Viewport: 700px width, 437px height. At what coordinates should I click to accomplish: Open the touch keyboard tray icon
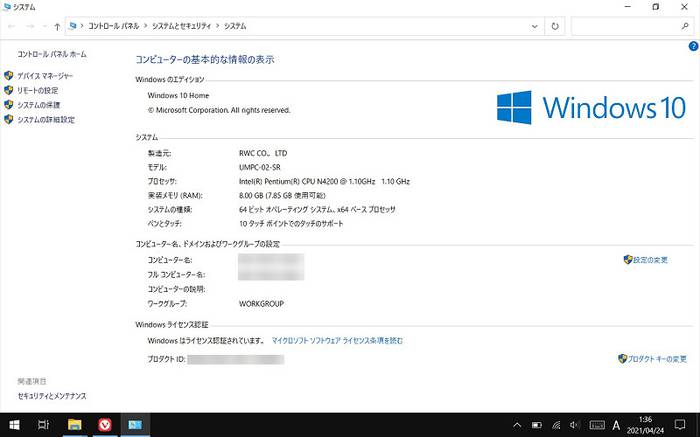click(x=597, y=425)
